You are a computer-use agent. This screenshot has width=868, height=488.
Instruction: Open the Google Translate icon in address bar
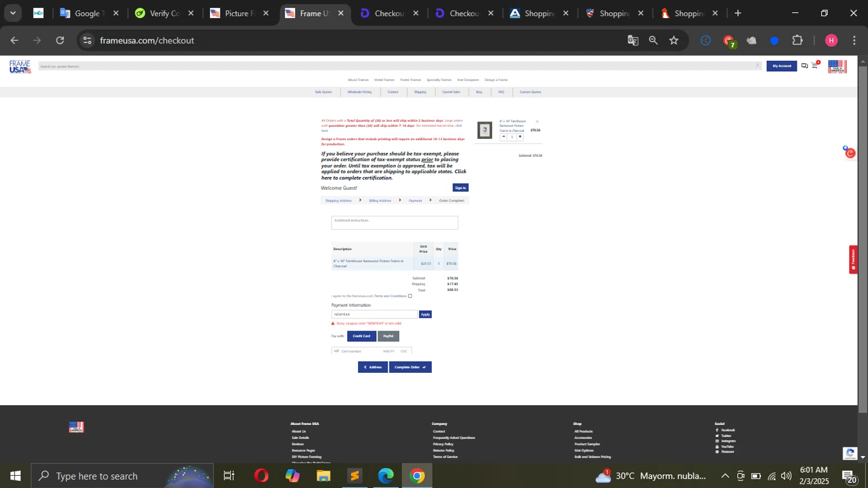(x=633, y=41)
